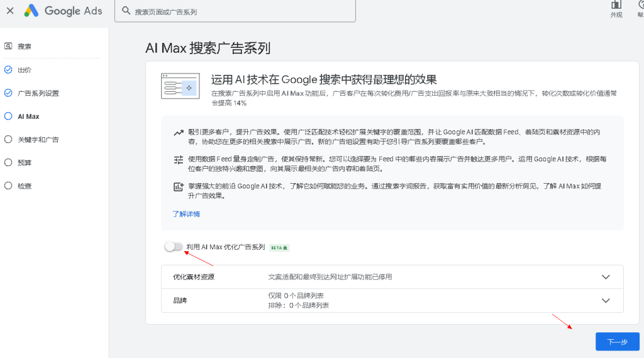644x358 pixels.
Task: Jump to 关键字和广告 step
Action: coord(38,140)
